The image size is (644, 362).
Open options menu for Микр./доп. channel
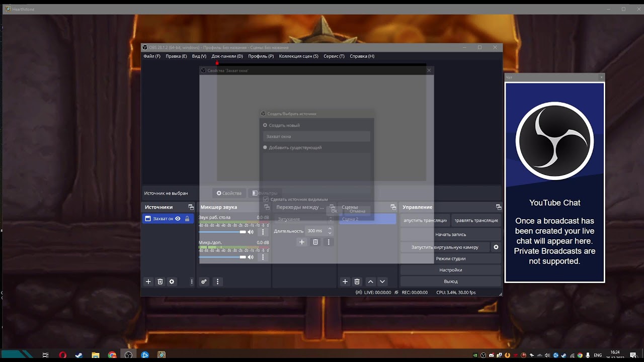[x=263, y=257]
